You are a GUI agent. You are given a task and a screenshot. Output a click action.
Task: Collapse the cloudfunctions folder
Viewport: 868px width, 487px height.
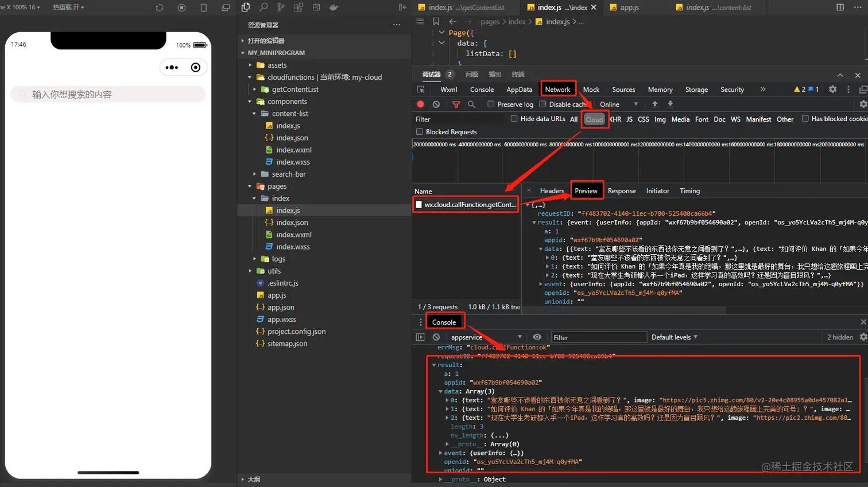click(250, 77)
